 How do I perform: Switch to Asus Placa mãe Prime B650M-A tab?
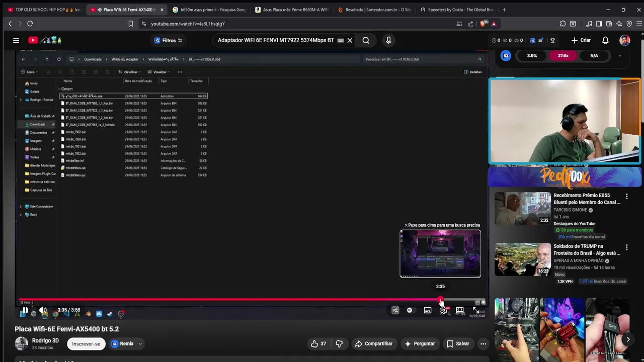point(292,10)
